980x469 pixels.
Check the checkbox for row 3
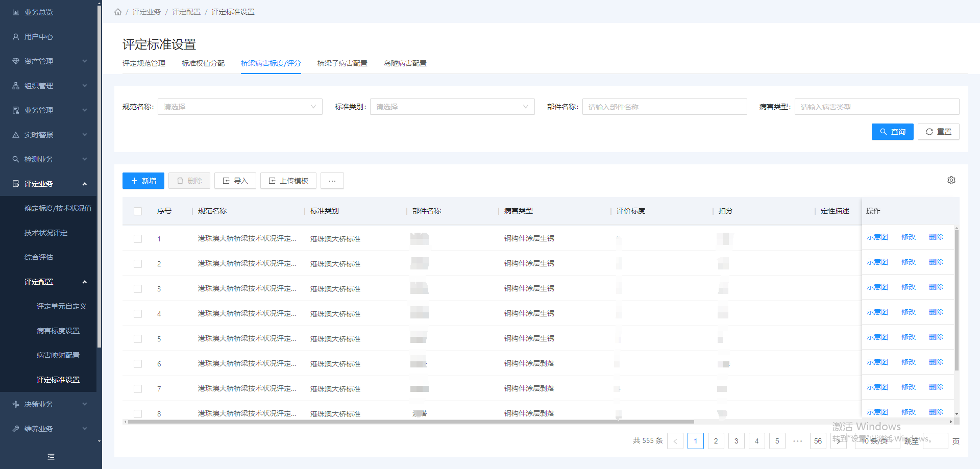click(138, 289)
